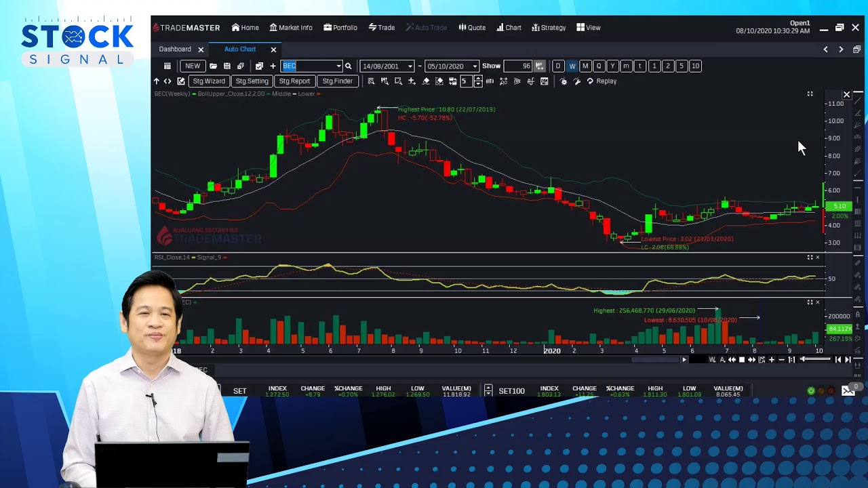Go to next tab arrow
This screenshot has width=868, height=488.
(841, 49)
